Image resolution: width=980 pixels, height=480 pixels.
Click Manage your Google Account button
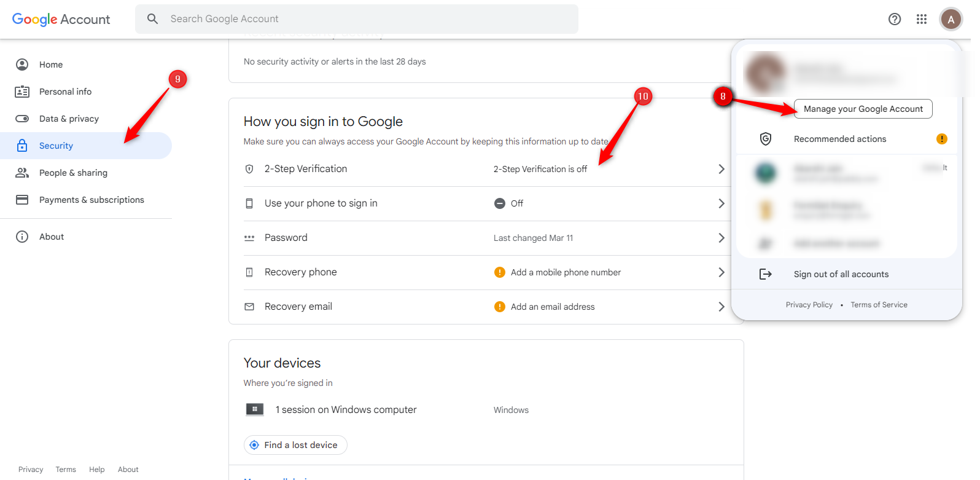863,109
